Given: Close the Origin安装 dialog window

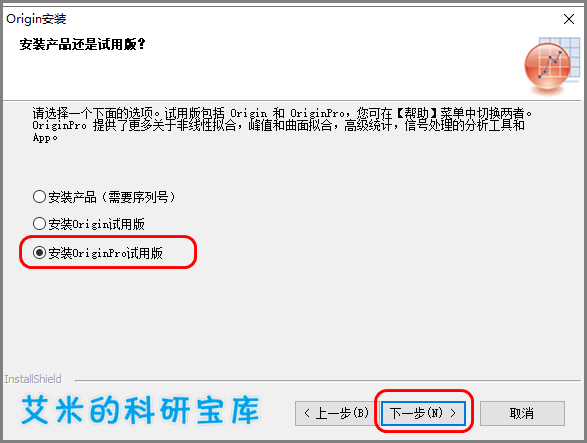Looking at the screenshot, I should pyautogui.click(x=569, y=19).
